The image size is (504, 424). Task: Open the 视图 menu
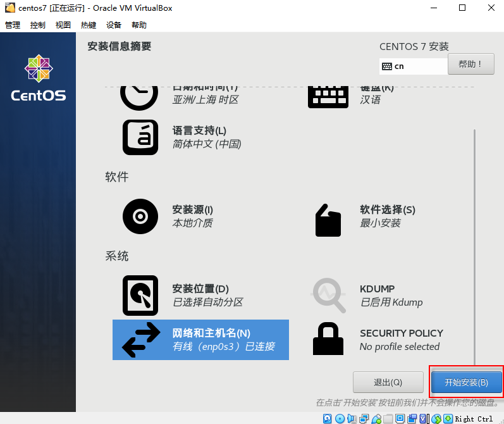pyautogui.click(x=63, y=25)
